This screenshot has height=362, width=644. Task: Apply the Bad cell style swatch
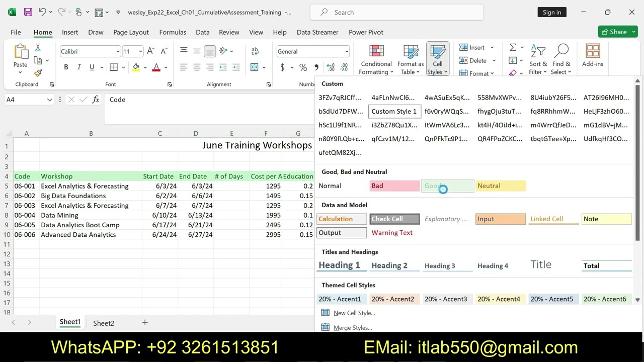tap(394, 186)
